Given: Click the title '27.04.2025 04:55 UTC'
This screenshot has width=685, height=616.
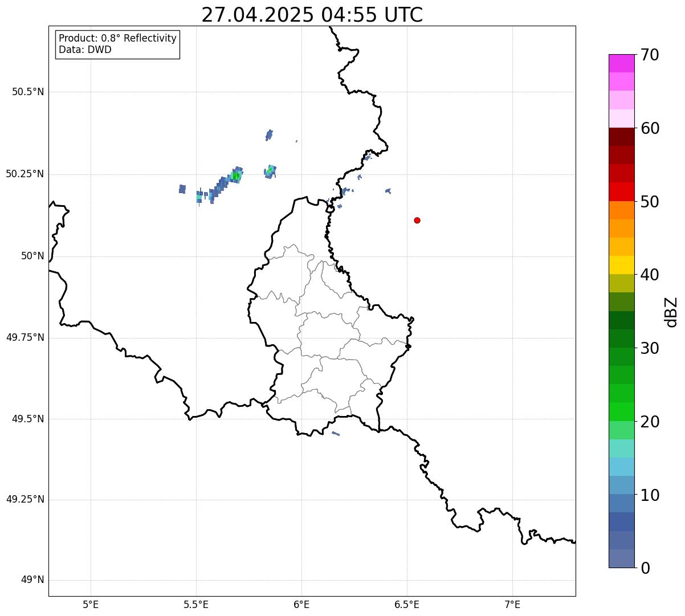Looking at the screenshot, I should click(x=312, y=15).
